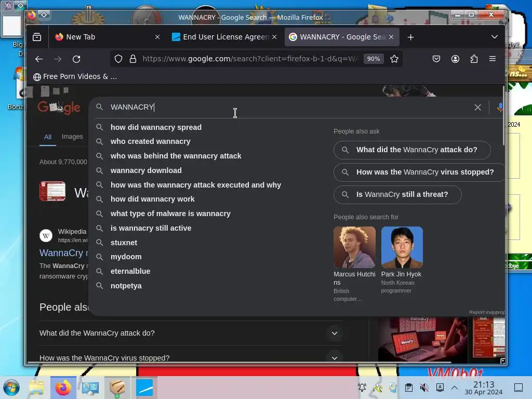Open Firefox View button in tab bar
The image size is (532, 399).
[37, 37]
